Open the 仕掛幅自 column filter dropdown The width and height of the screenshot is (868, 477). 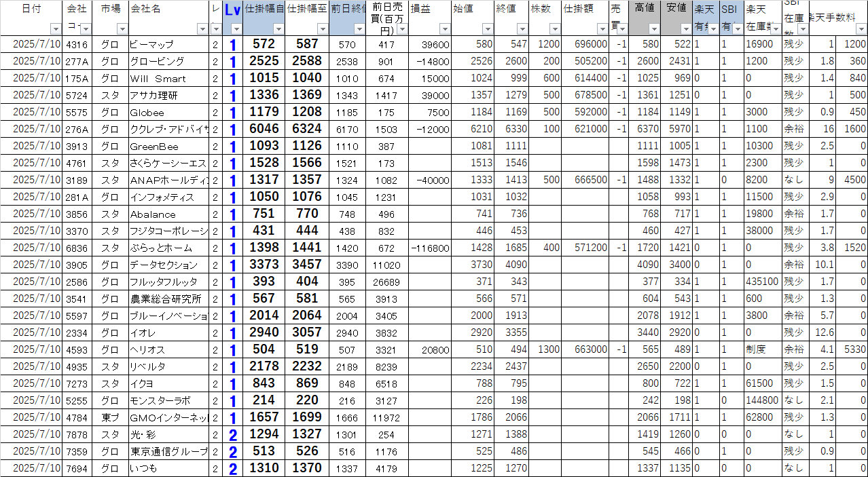coord(278,29)
